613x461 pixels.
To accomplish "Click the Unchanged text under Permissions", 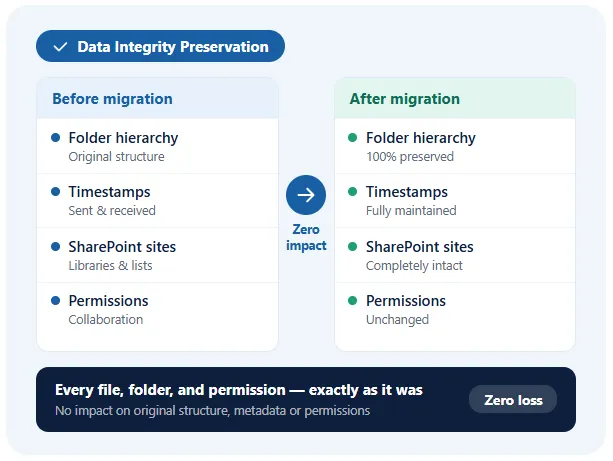I will click(x=397, y=320).
